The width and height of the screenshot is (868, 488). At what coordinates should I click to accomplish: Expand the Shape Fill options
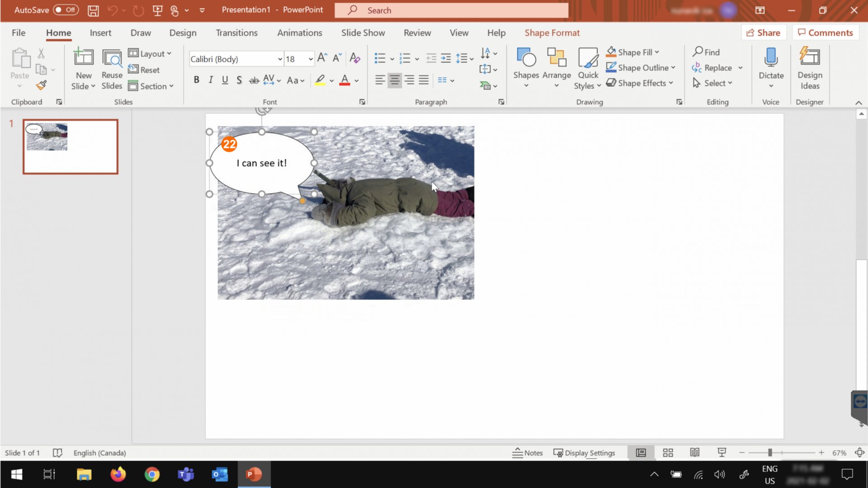[656, 52]
